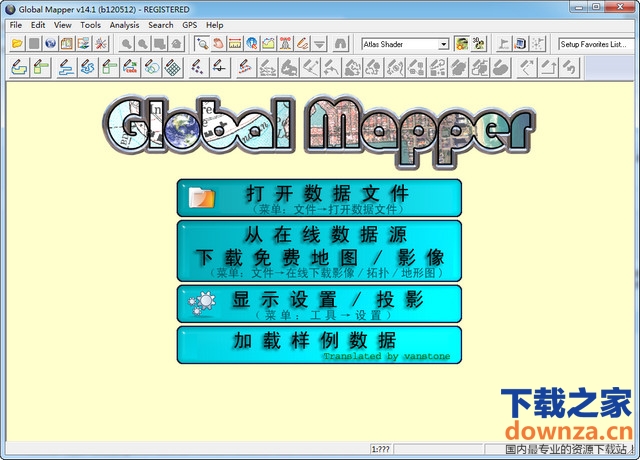Click the 显示设置/投影 button
Screen dimensions: 640x460
click(319, 304)
